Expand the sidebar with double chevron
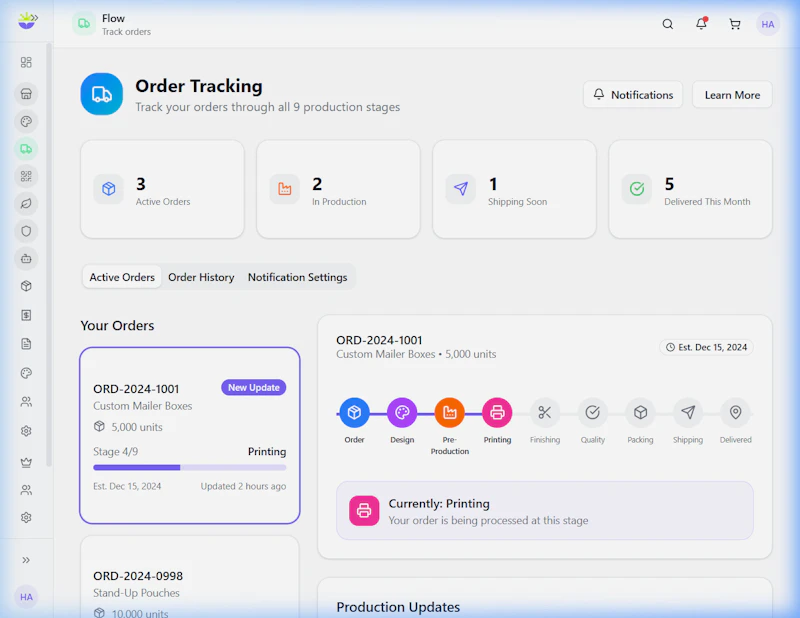This screenshot has height=618, width=800. pos(26,560)
